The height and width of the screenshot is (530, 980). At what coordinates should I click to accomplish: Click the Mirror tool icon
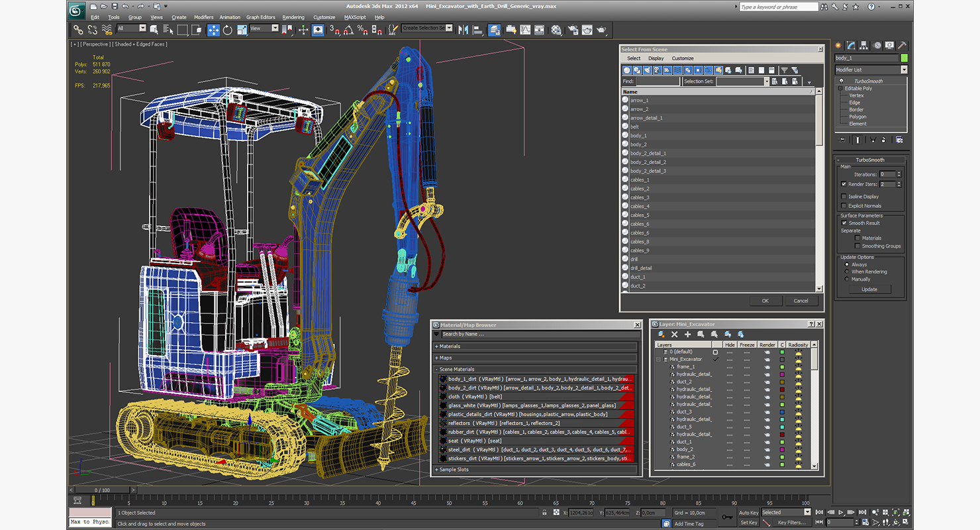463,30
